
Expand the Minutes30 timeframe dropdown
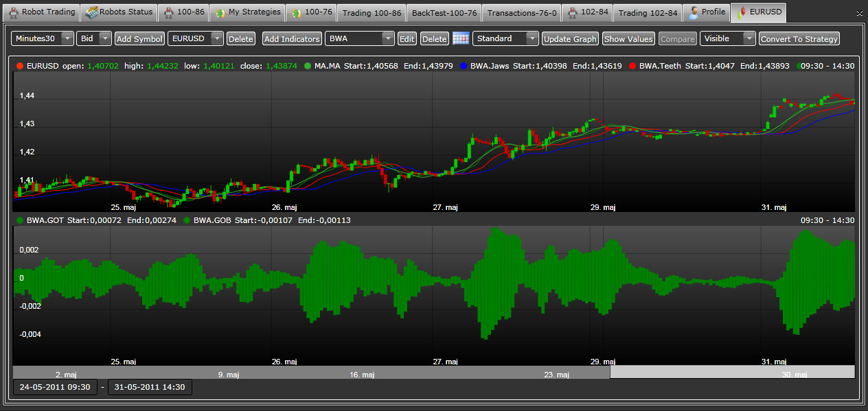(x=67, y=38)
